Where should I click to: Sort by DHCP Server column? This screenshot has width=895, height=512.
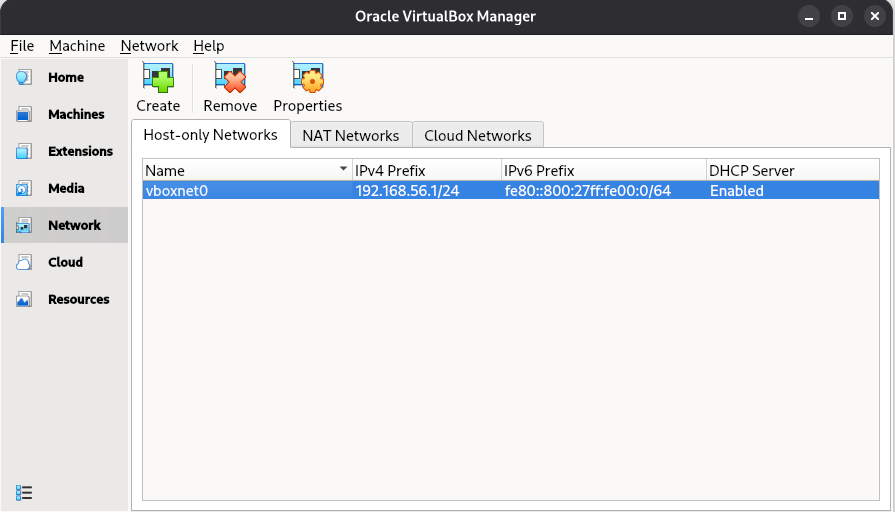click(793, 171)
